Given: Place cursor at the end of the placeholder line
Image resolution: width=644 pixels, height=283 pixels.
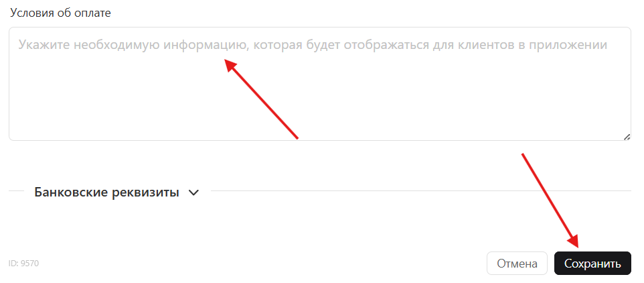Looking at the screenshot, I should 607,45.
